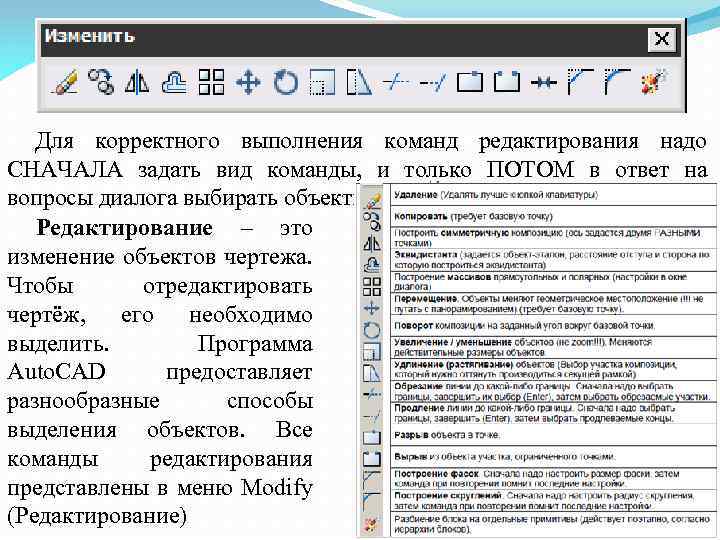Click the extend icon beside the Продление row

point(372,416)
